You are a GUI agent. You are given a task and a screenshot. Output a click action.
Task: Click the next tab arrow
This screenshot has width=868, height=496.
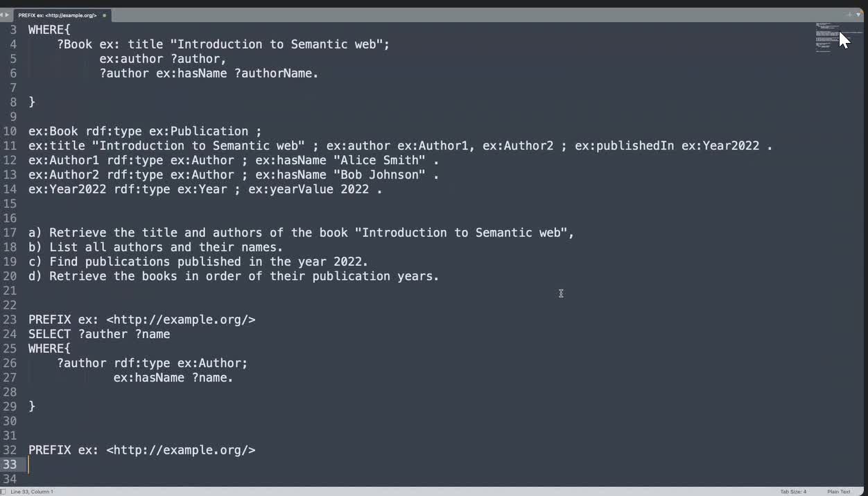(8, 15)
